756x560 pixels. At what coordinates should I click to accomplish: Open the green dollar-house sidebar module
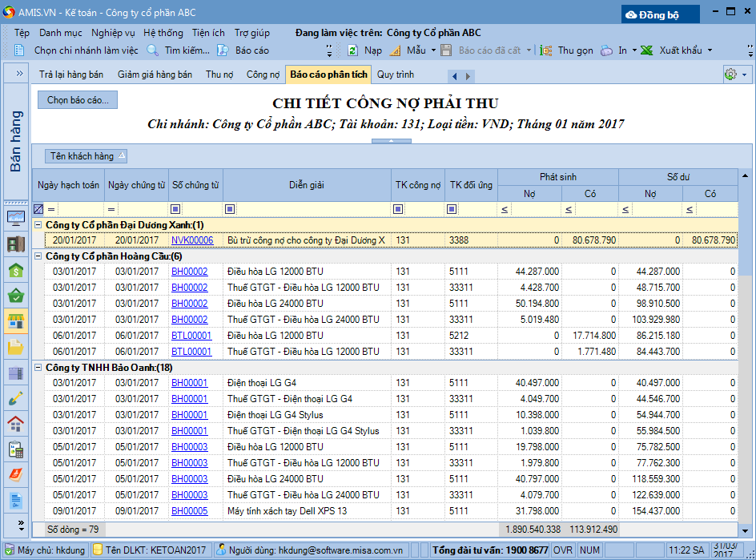(x=15, y=271)
